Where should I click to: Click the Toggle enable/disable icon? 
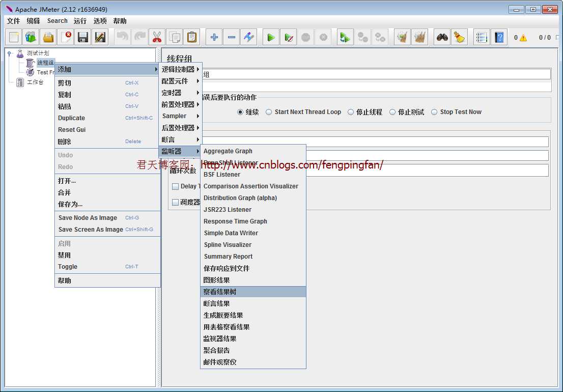click(x=248, y=37)
